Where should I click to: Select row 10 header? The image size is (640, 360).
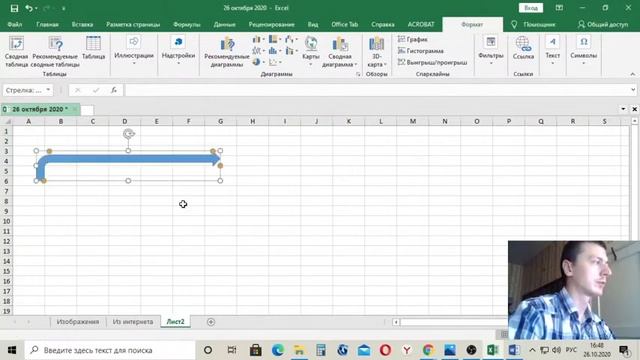coord(6,221)
